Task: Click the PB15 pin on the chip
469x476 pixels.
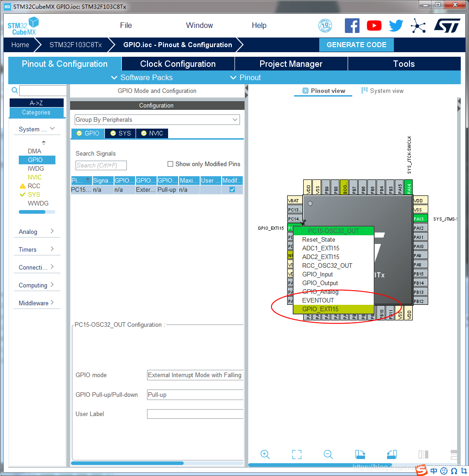Action: point(420,274)
